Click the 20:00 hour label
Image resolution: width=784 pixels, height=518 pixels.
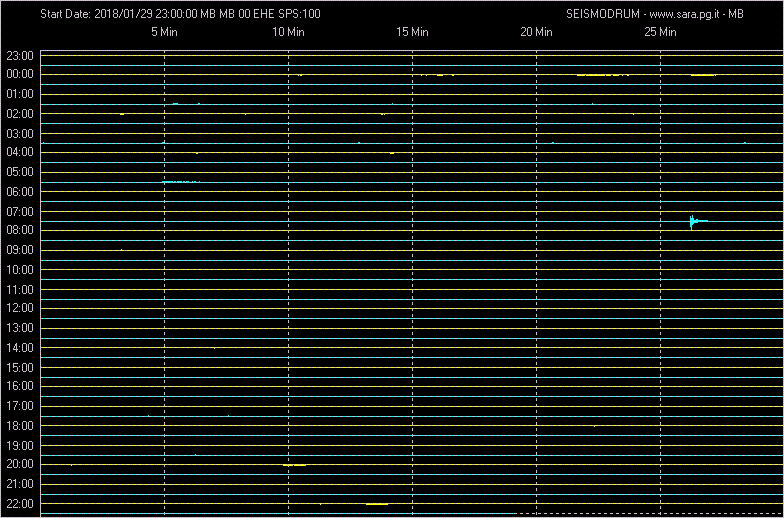point(20,464)
